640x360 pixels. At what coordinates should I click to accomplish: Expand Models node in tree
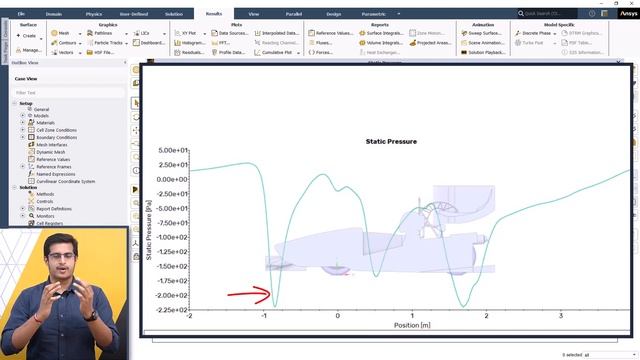point(23,116)
